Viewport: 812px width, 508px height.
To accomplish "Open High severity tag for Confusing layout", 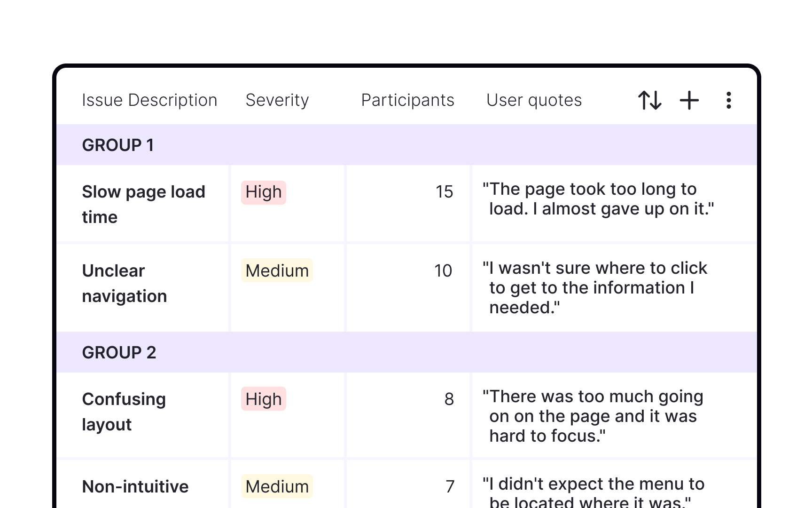I will (263, 399).
